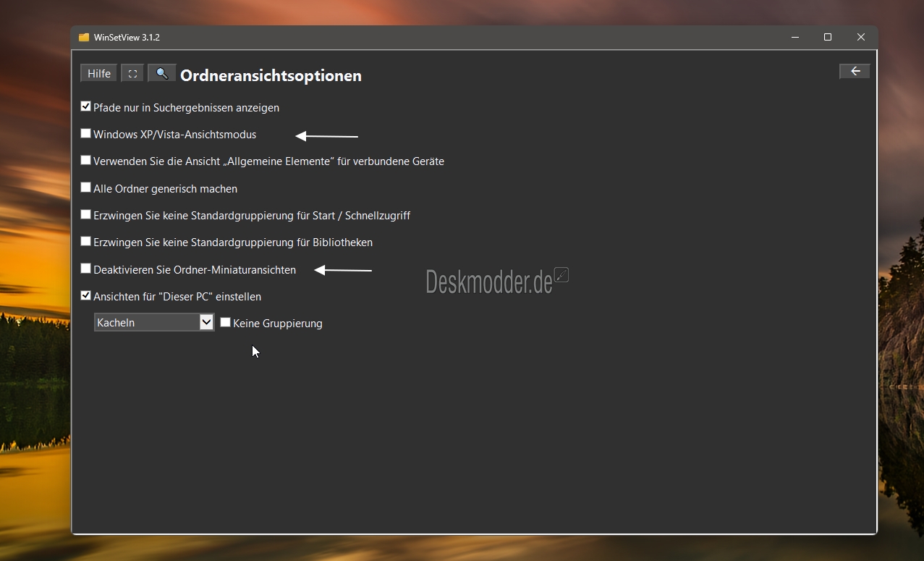The width and height of the screenshot is (924, 561).
Task: Check Standardgruppierung für Bibliotheken option
Action: (x=86, y=241)
